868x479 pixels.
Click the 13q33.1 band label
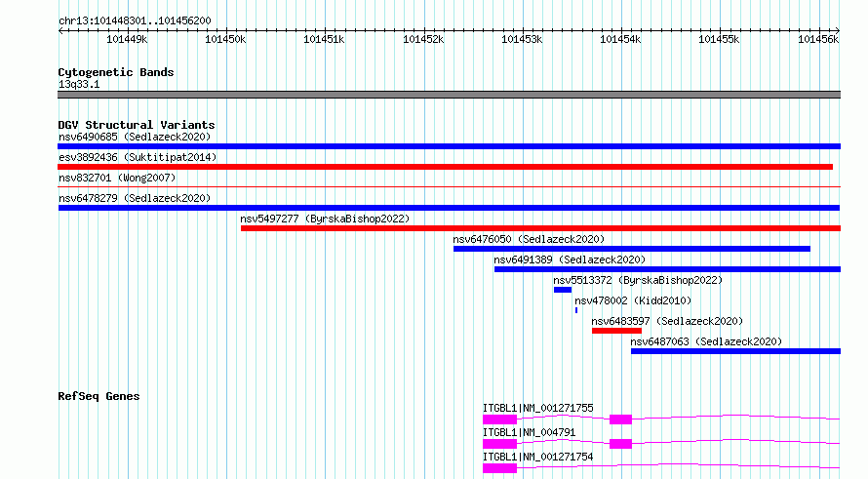click(79, 85)
